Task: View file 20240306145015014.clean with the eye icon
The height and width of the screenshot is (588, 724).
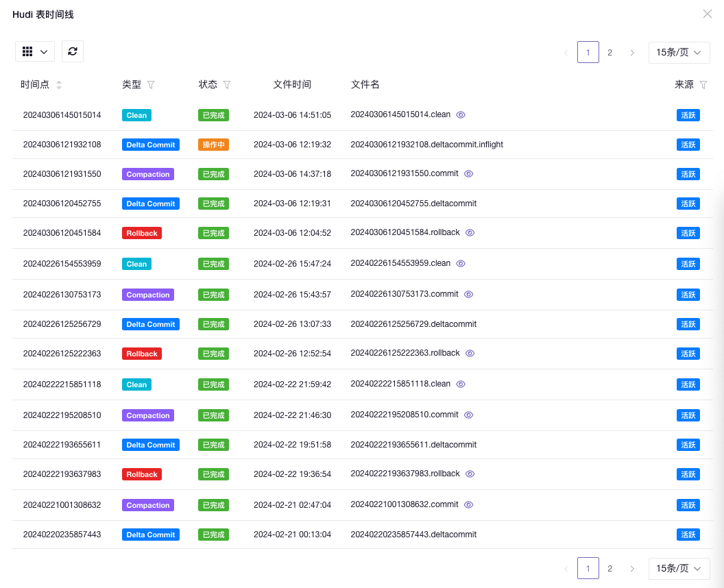Action: [x=461, y=115]
